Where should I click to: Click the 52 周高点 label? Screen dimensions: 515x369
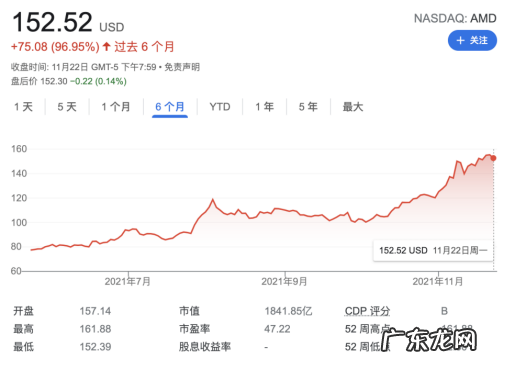[367, 329]
